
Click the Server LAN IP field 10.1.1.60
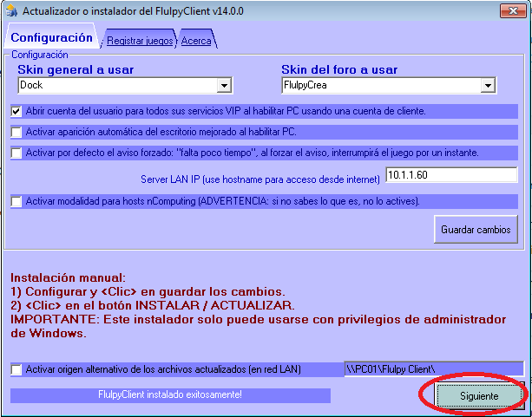tap(451, 175)
